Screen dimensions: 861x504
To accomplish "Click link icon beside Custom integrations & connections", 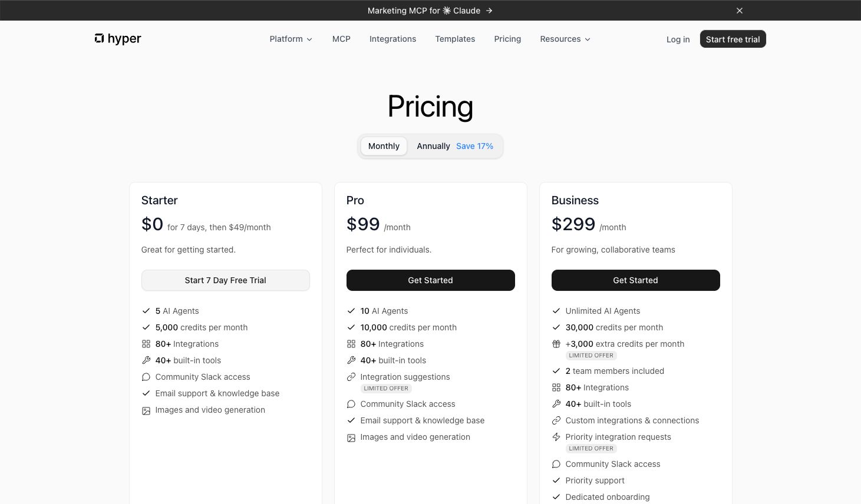I will 556,420.
